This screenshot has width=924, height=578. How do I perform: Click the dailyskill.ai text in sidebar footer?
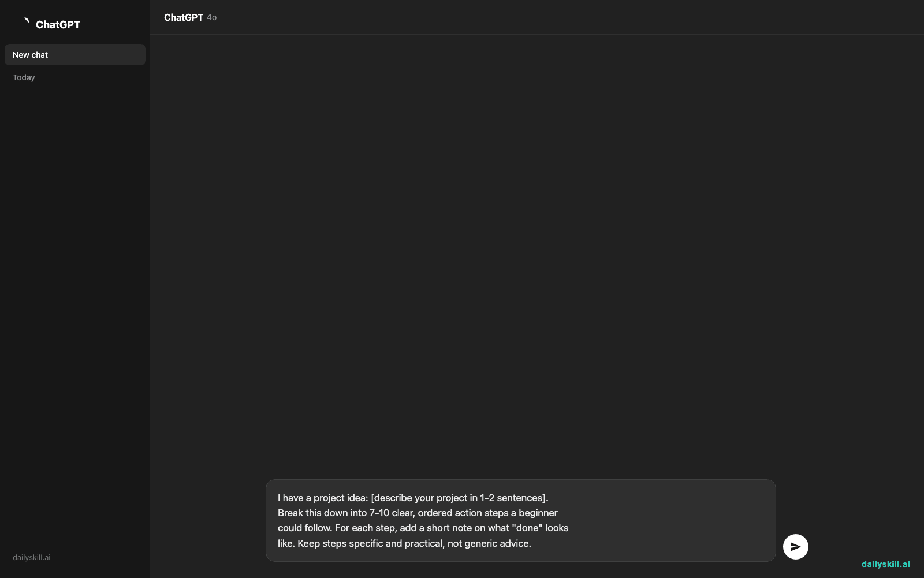(x=32, y=558)
